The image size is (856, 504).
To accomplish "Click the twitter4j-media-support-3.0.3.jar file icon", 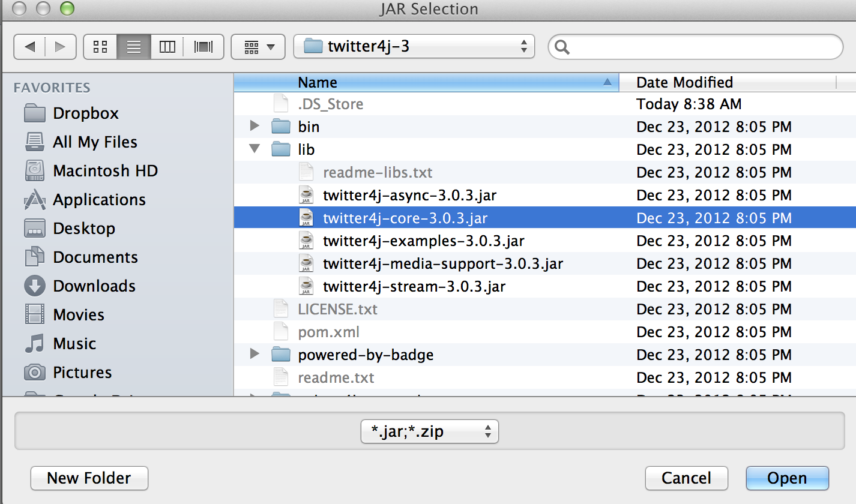I will pyautogui.click(x=306, y=263).
